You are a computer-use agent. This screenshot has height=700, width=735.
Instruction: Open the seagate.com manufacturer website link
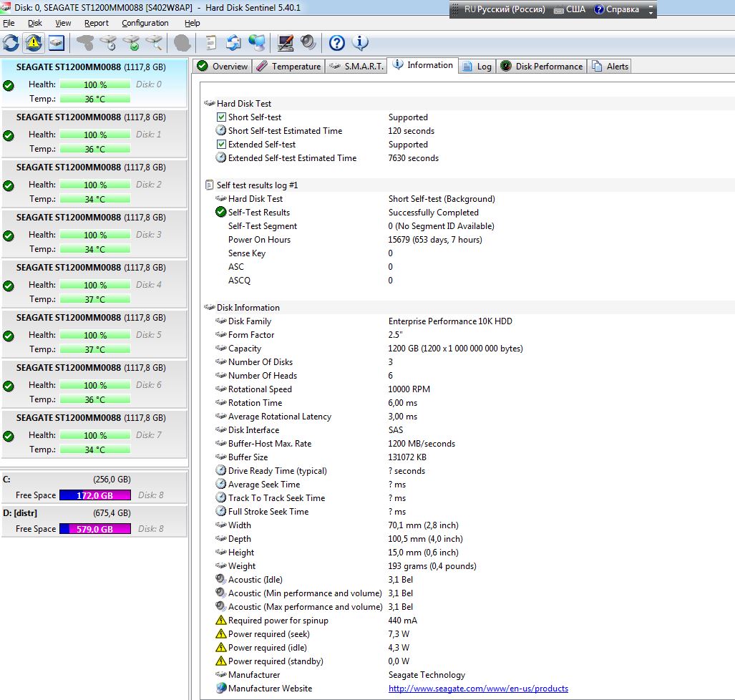tap(478, 688)
